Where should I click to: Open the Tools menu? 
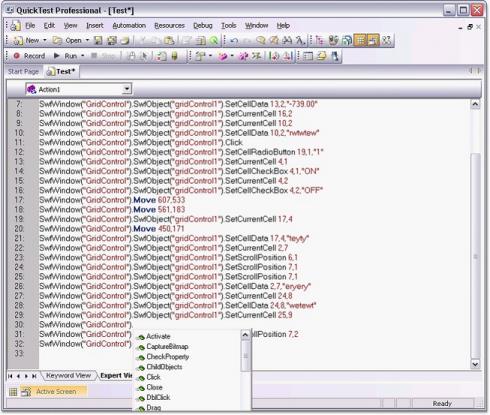229,26
